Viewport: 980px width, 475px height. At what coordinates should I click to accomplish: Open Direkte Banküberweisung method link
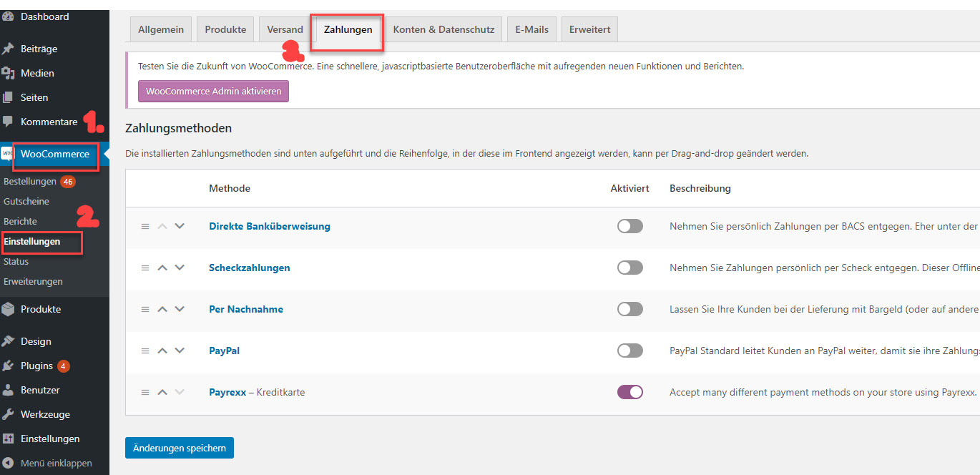point(270,226)
